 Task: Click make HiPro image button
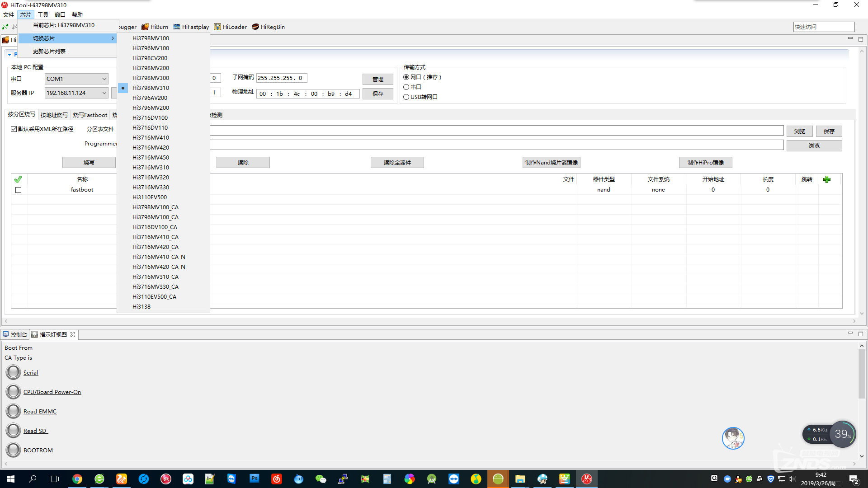pyautogui.click(x=706, y=162)
